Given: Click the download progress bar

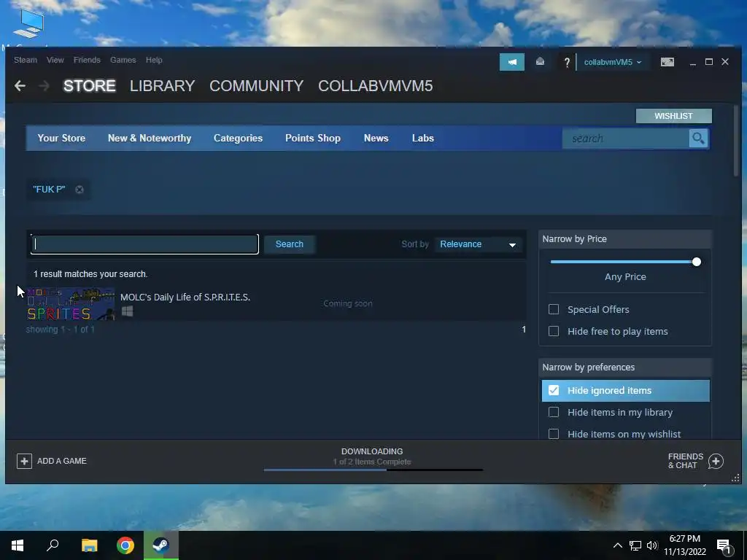Looking at the screenshot, I should tap(373, 470).
